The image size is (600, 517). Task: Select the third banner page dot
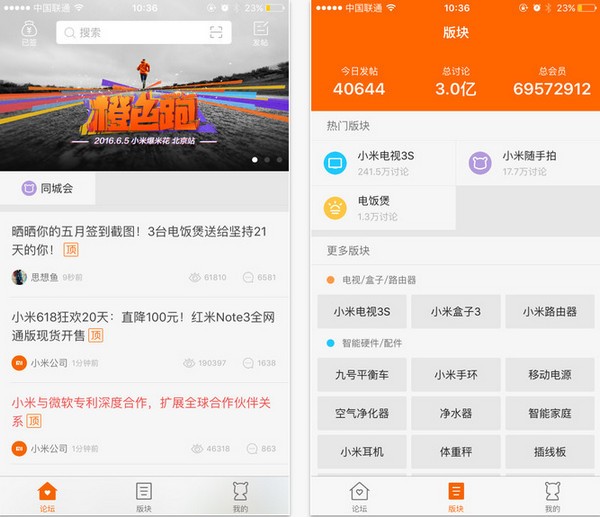280,160
